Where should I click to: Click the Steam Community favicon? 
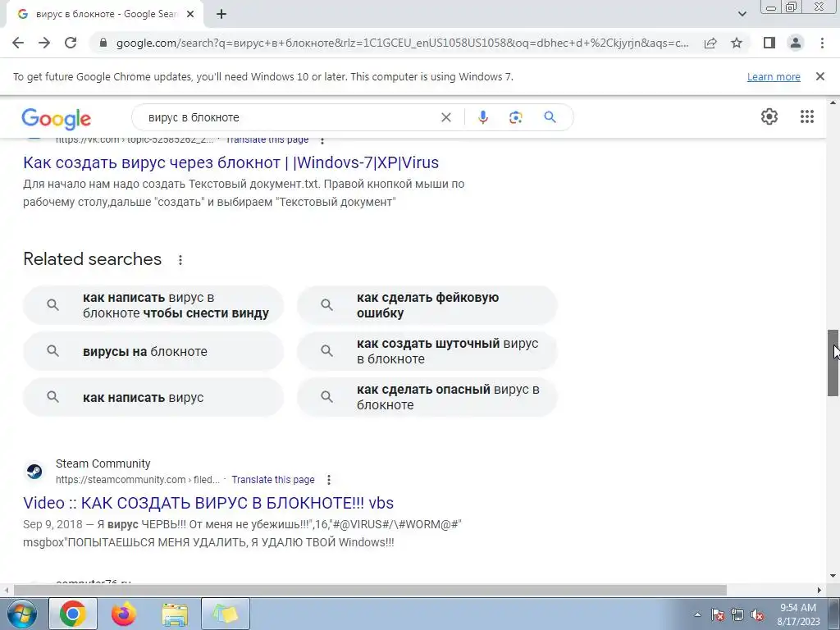coord(34,472)
